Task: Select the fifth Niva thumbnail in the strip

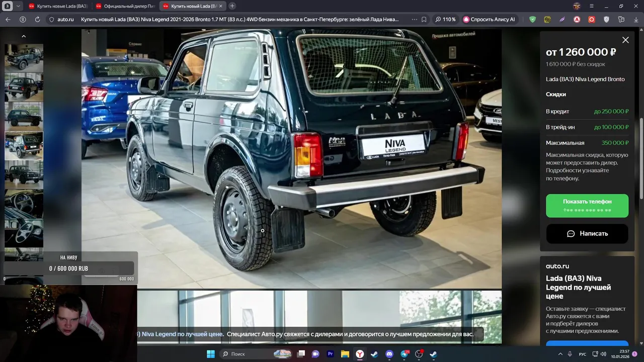Action: (24, 174)
